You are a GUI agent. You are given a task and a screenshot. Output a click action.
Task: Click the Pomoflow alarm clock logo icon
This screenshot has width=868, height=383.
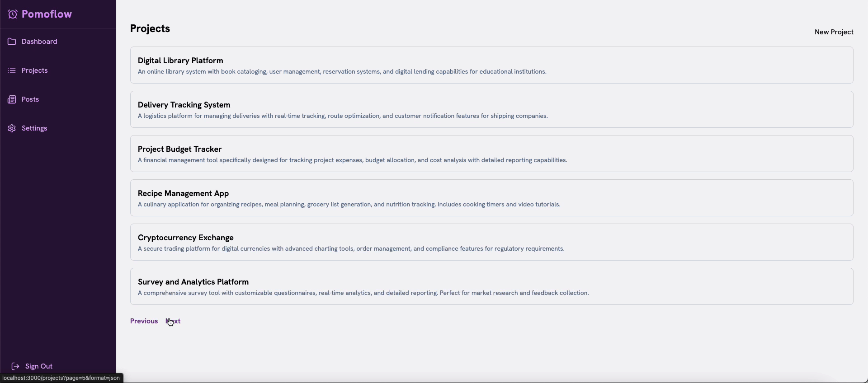click(13, 14)
